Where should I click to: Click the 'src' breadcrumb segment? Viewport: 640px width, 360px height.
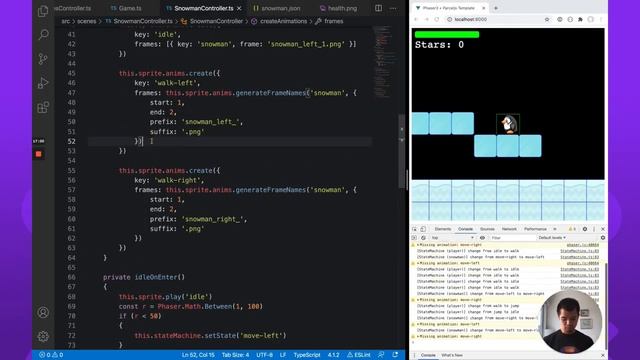[x=65, y=21]
